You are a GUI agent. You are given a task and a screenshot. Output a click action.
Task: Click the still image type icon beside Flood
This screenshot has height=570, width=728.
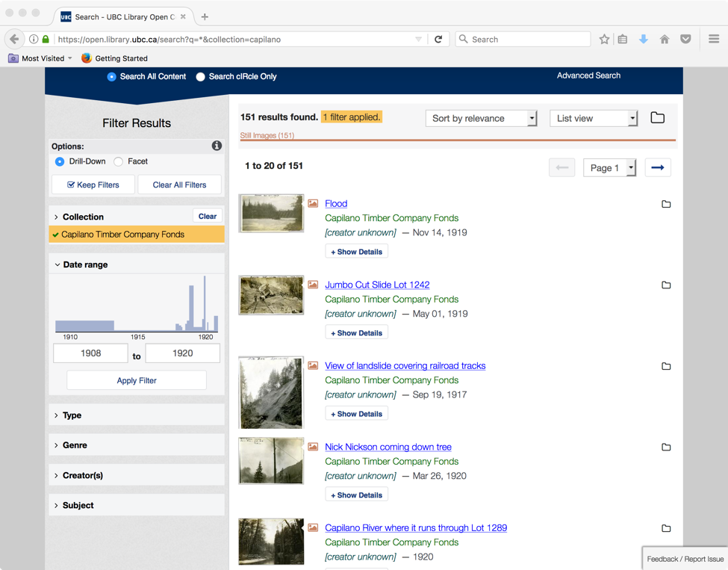coord(313,203)
